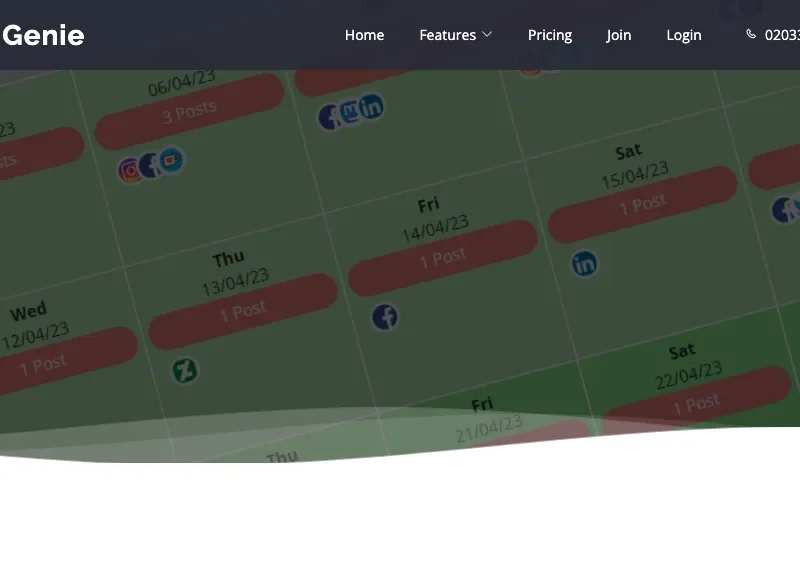Image resolution: width=800 pixels, height=576 pixels.
Task: Click the LinkedIn icon under Sat 15/04/23
Action: tap(584, 263)
